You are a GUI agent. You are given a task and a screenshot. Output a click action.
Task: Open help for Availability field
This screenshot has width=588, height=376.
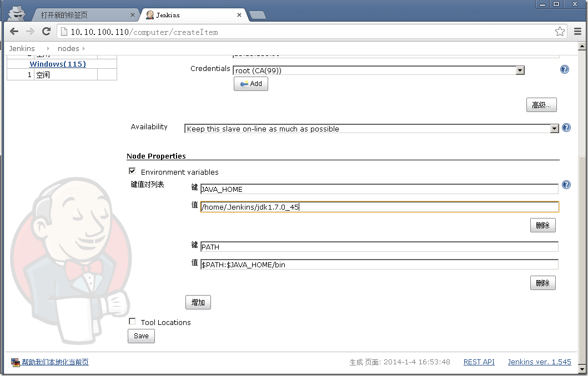(566, 128)
